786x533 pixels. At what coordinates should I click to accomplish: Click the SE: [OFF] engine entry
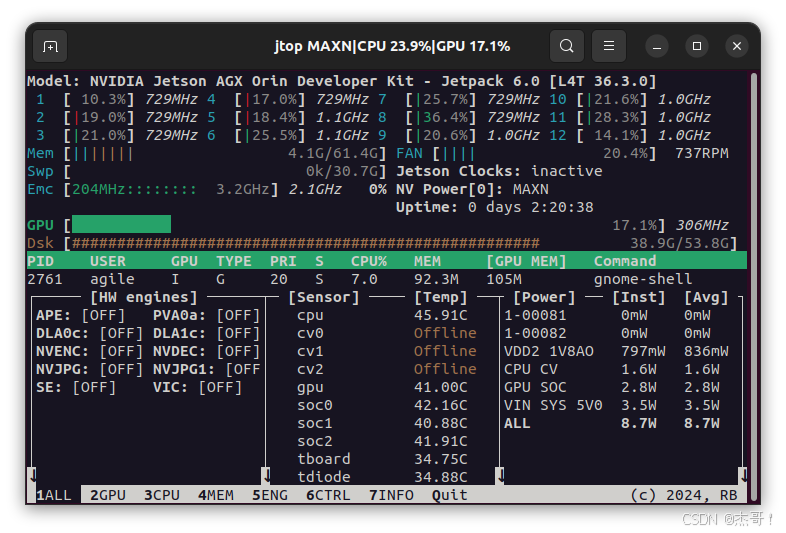click(x=76, y=388)
